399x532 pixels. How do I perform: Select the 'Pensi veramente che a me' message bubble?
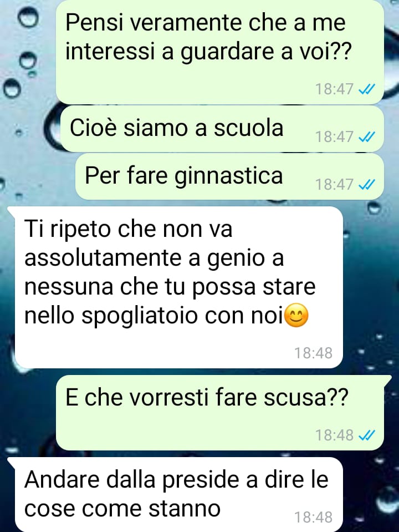point(219,52)
